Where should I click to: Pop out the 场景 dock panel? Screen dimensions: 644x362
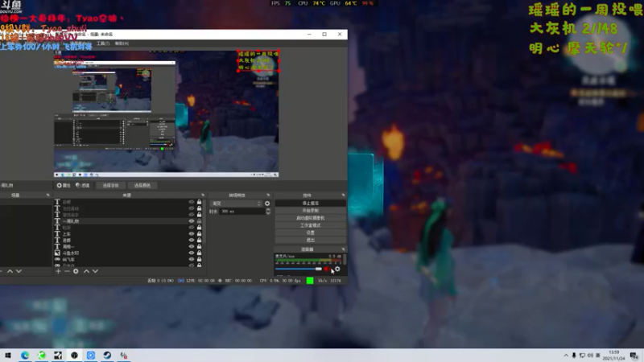[48, 195]
